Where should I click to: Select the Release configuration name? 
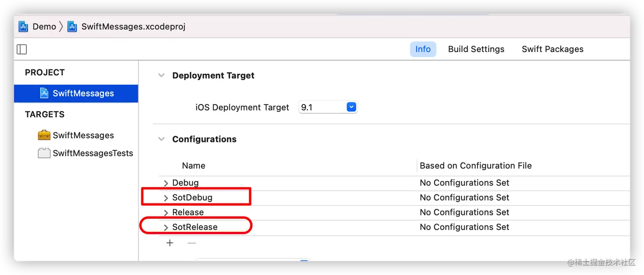pyautogui.click(x=188, y=212)
